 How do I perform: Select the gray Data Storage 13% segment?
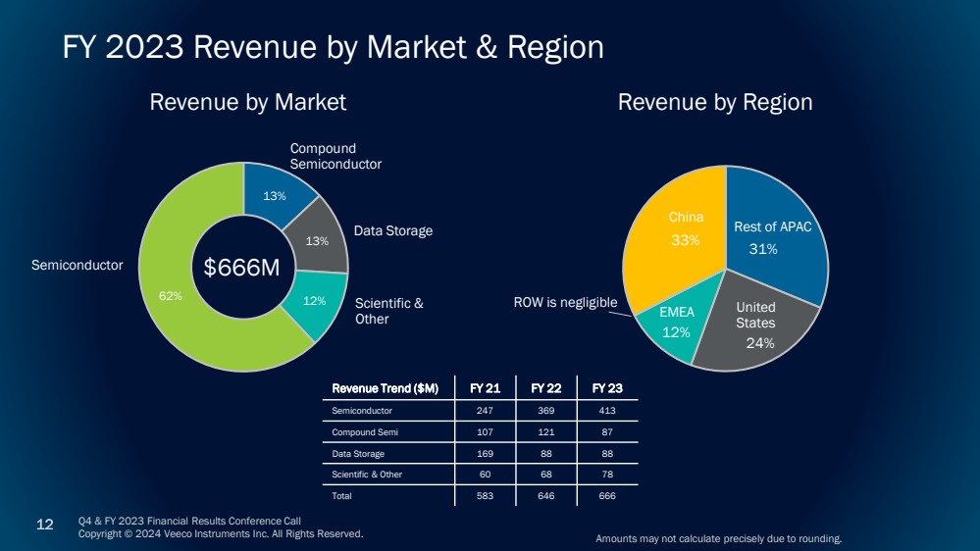318,239
